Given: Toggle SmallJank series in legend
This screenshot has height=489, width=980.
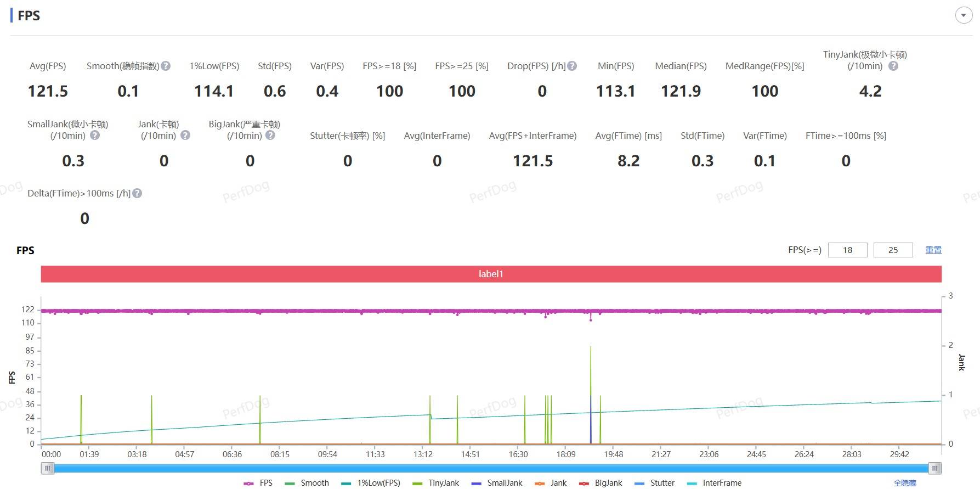Looking at the screenshot, I should (x=497, y=483).
